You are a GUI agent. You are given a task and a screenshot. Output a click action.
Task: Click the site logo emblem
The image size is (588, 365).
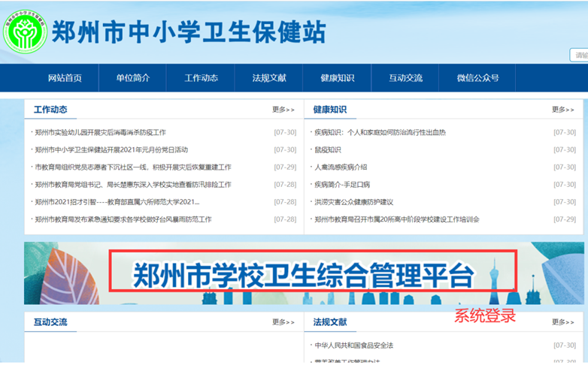coord(25,30)
